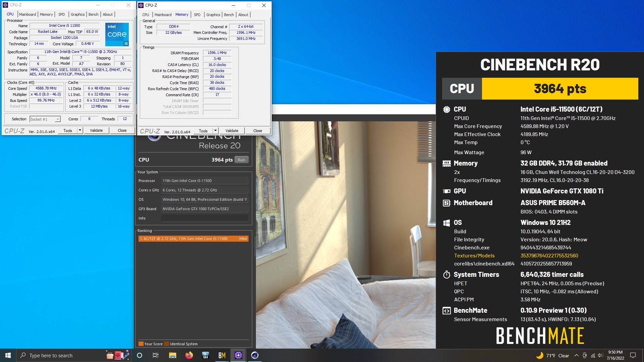
Task: Switch to CPU-Z via purple chip taskbar icon
Action: click(238, 355)
